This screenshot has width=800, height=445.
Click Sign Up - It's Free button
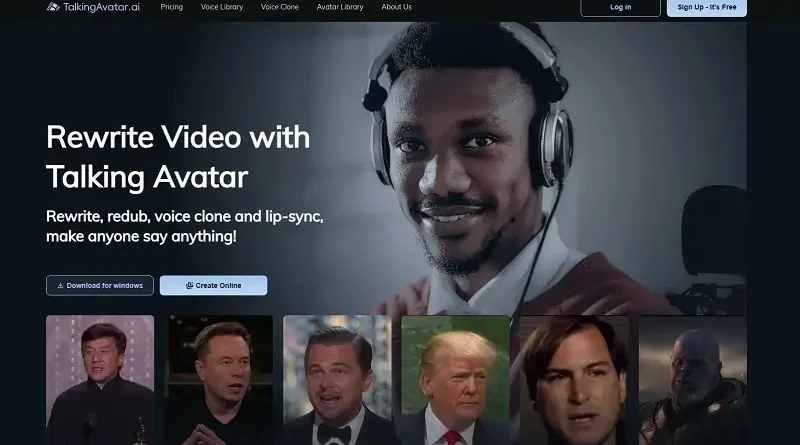707,7
